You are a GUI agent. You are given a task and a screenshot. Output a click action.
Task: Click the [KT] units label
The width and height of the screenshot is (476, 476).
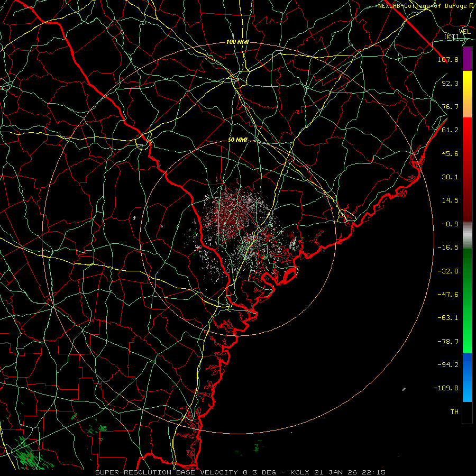(452, 36)
